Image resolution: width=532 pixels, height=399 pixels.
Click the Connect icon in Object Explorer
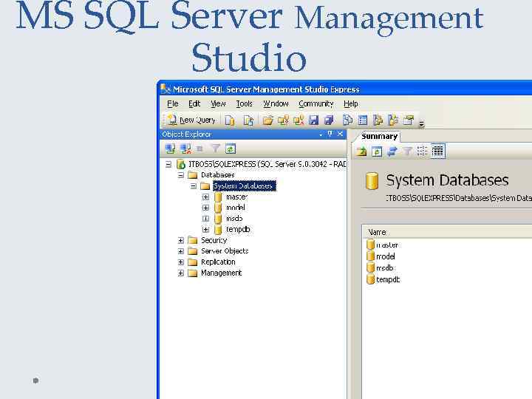(x=170, y=149)
